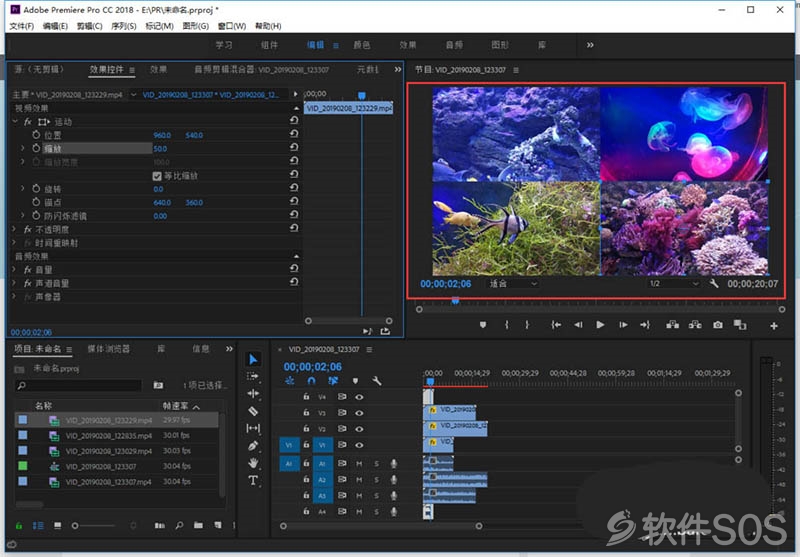Click the Add Marker icon in timeline header
Viewport: 800px width, 557px height.
[355, 381]
